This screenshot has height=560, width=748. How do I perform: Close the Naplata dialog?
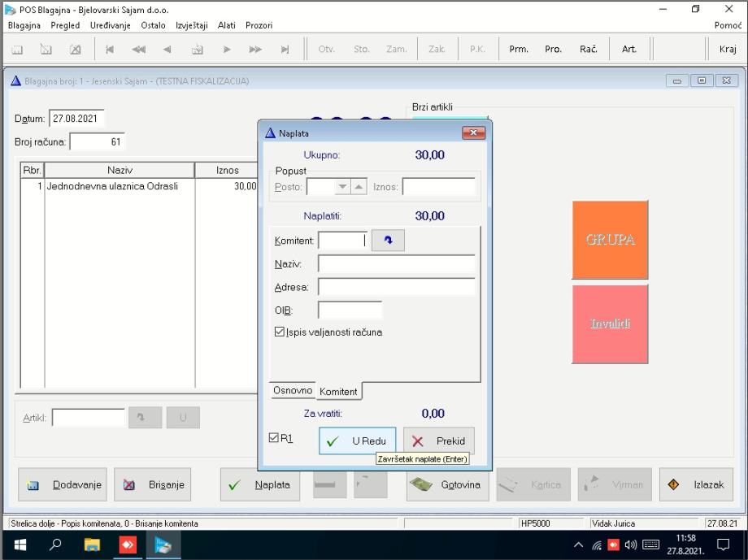473,132
